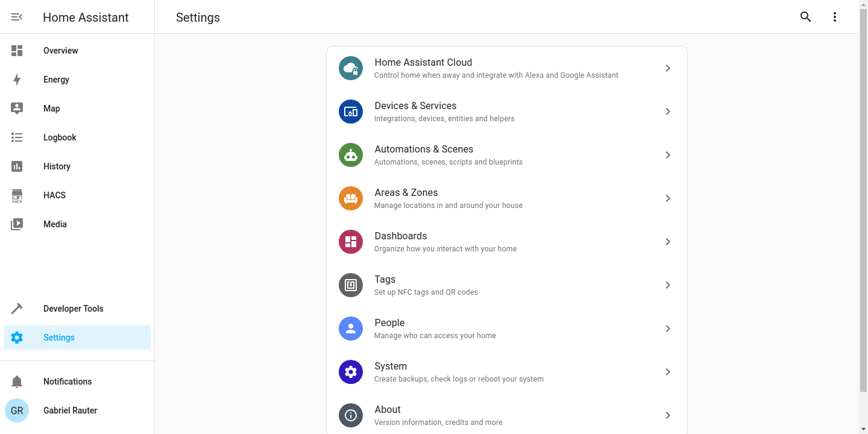The height and width of the screenshot is (434, 868).
Task: Expand Home Assistant Cloud via its chevron
Action: pyautogui.click(x=668, y=68)
